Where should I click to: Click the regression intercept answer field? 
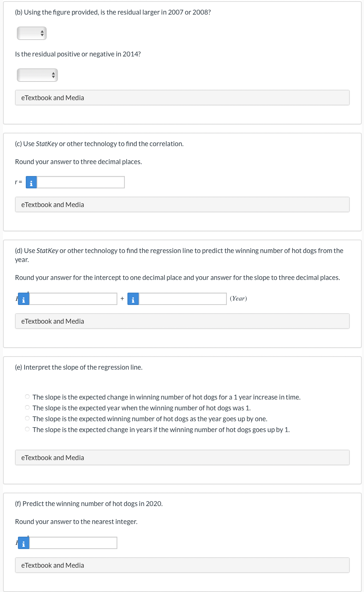(x=73, y=299)
